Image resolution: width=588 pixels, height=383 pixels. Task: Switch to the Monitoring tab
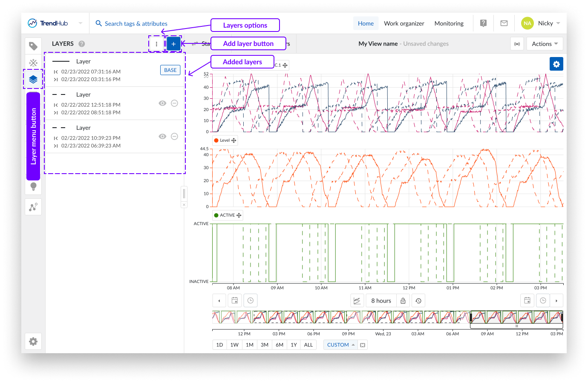tap(449, 23)
